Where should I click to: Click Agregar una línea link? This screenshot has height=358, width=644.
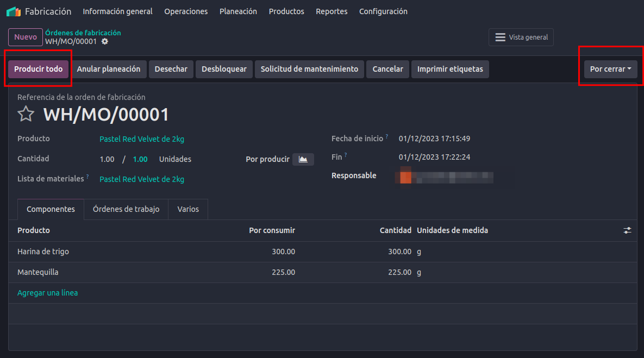[48, 293]
